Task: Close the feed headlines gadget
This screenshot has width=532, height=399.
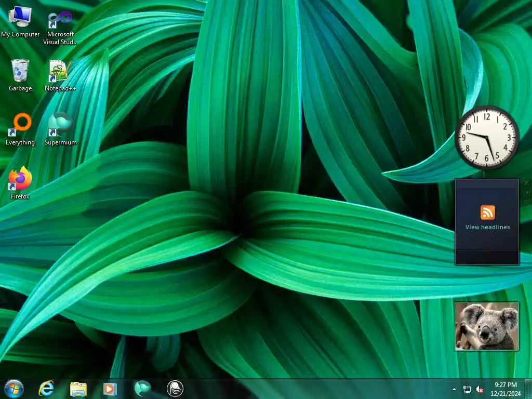Action: pyautogui.click(x=526, y=182)
